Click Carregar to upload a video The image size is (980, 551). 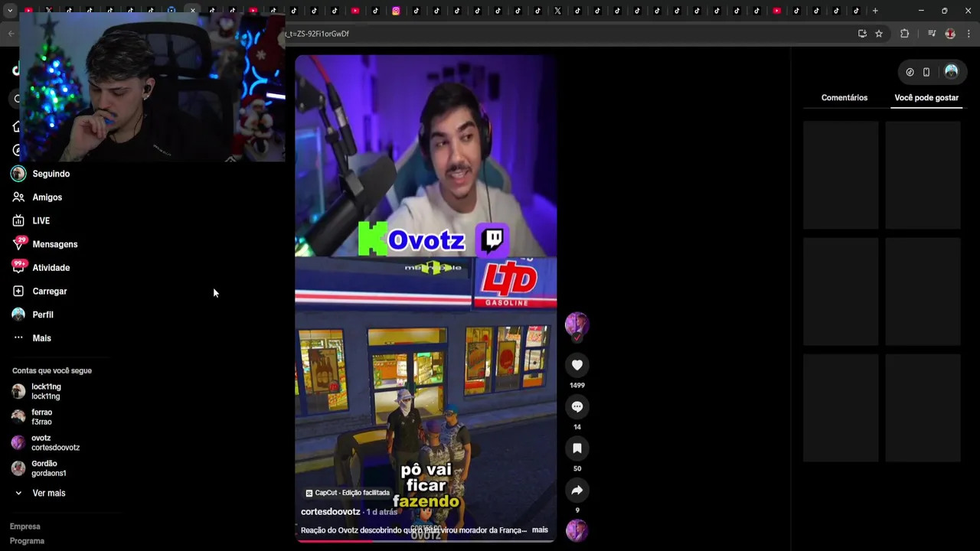click(40, 292)
